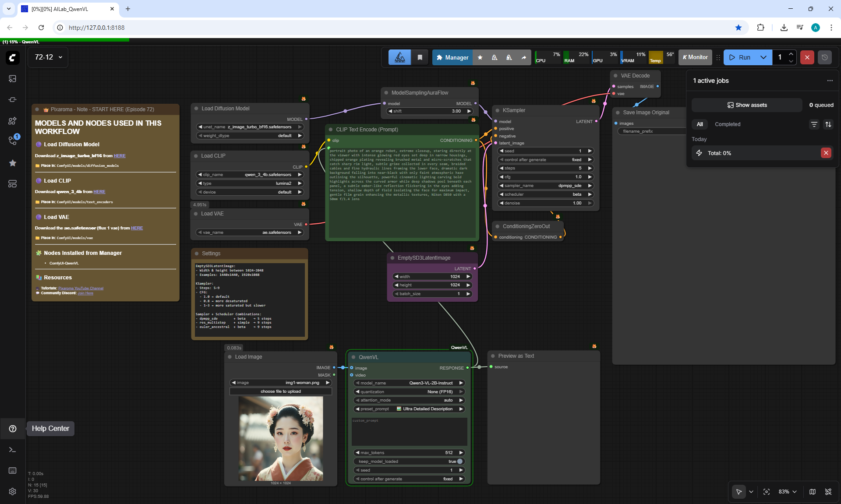The image size is (841, 504).
Task: Open the Settings gear in sidebar
Action: (13, 491)
